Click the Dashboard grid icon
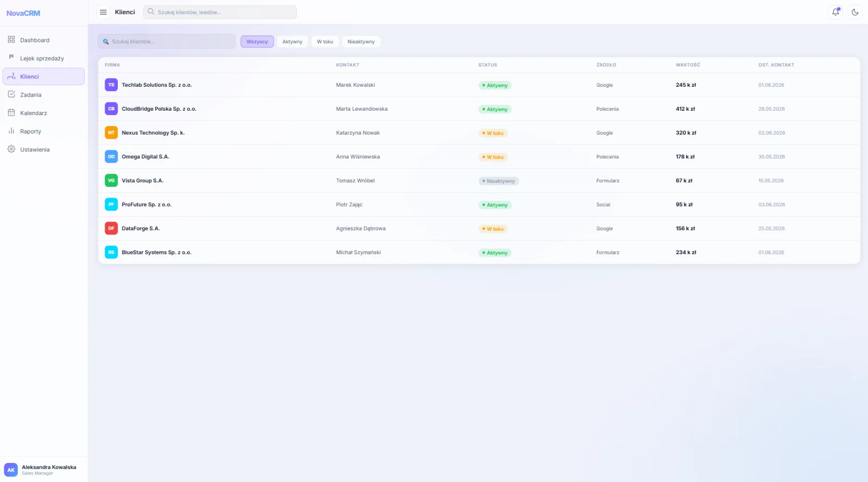 (x=11, y=40)
